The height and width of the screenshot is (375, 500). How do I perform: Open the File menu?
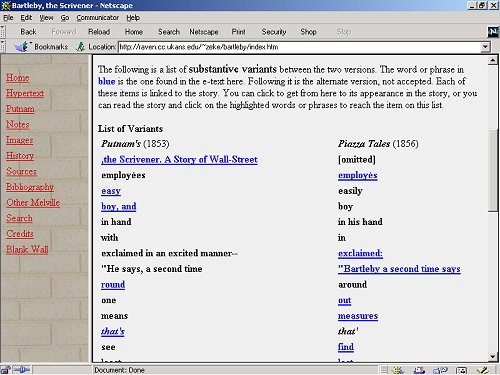8,18
